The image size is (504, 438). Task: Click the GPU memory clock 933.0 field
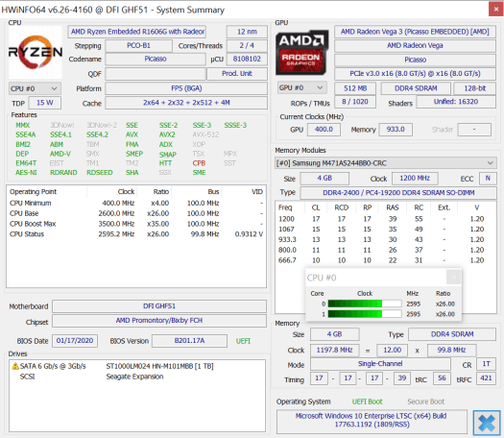tap(396, 130)
